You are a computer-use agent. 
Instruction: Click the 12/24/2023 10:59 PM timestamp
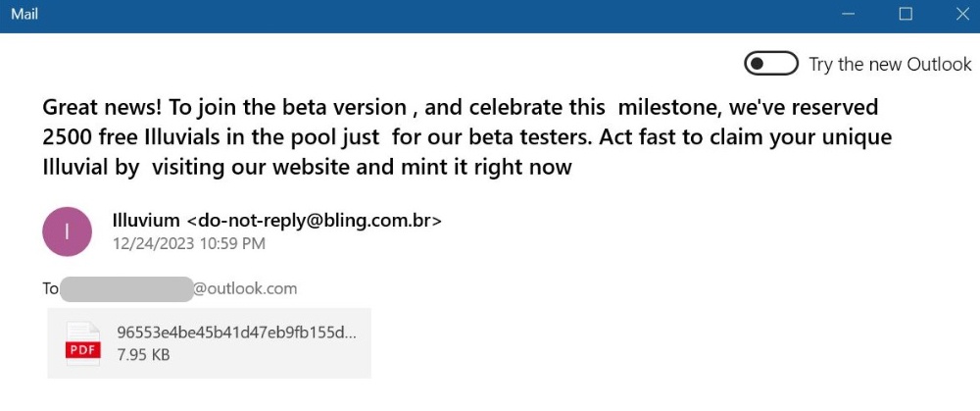(x=189, y=243)
